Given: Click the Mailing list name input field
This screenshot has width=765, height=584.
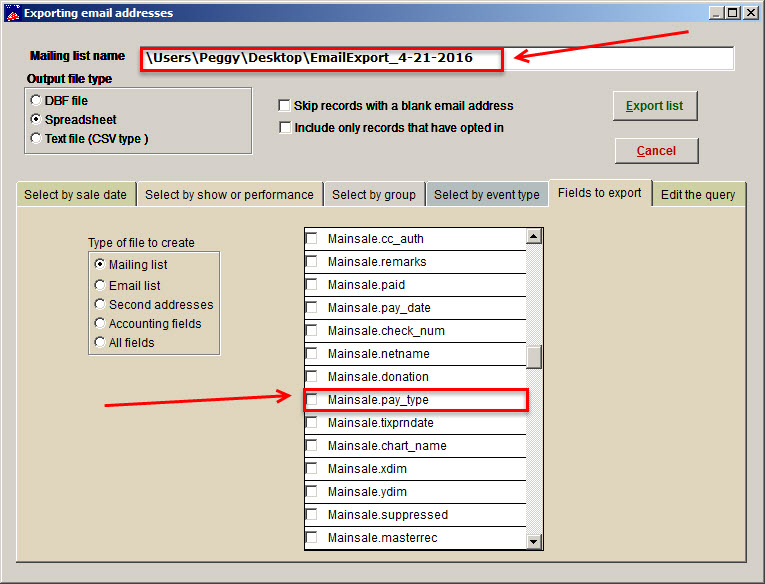Looking at the screenshot, I should pyautogui.click(x=437, y=59).
